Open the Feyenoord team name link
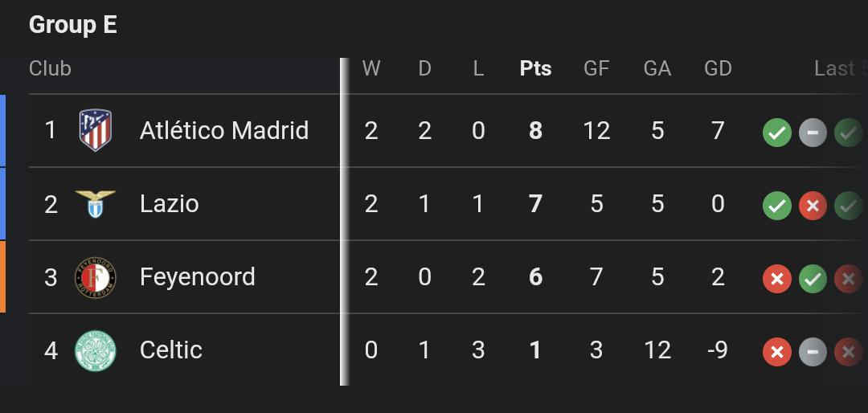 [198, 277]
